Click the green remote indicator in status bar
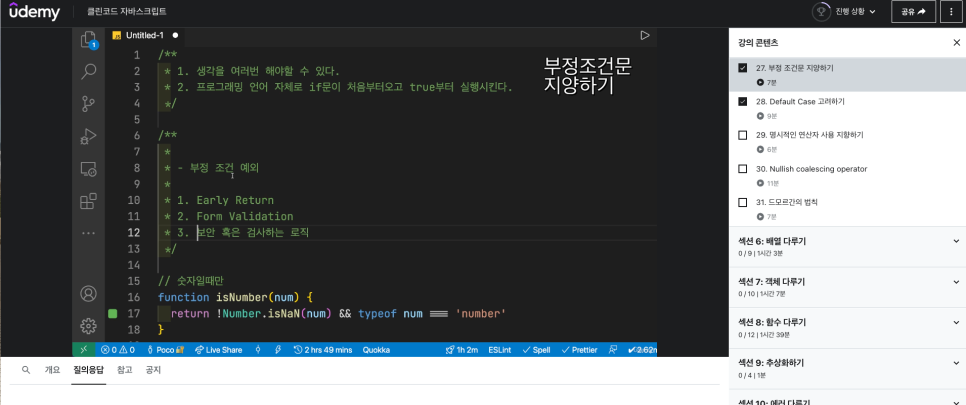This screenshot has width=966, height=405. click(84, 350)
